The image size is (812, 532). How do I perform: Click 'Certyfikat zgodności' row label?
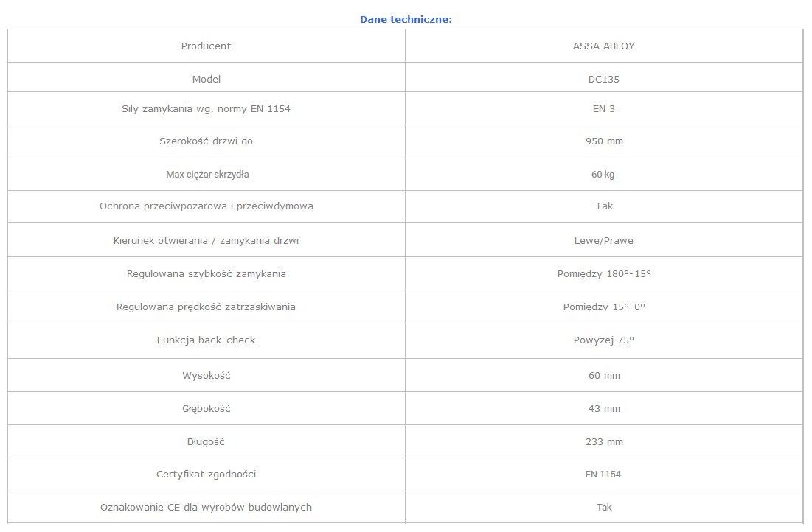coord(206,474)
